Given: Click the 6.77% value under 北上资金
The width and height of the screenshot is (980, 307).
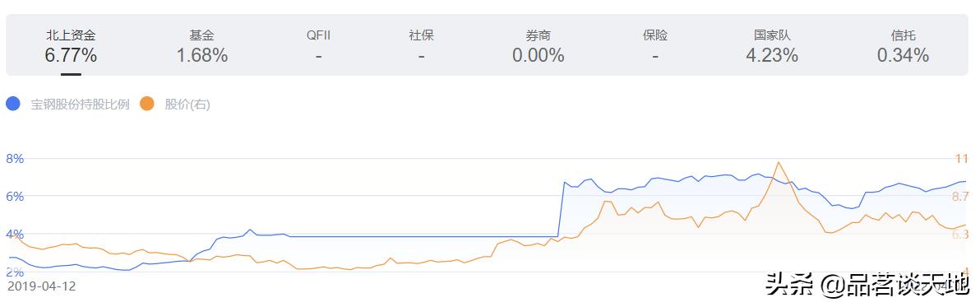Looking at the screenshot, I should point(71,56).
